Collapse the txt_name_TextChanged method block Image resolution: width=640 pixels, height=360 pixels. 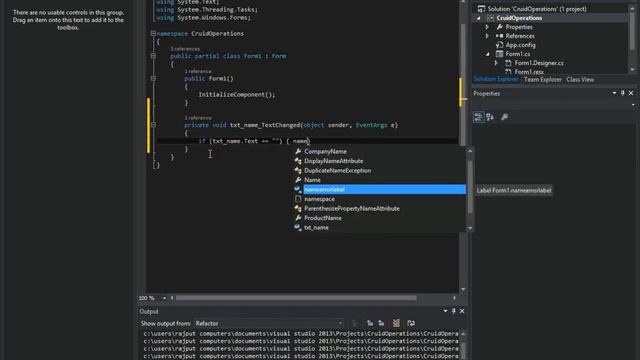(153, 125)
